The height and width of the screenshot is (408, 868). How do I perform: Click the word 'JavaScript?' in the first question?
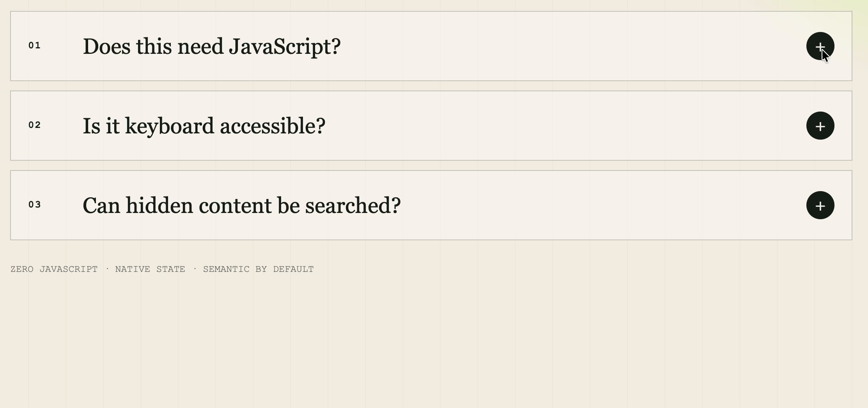[285, 46]
